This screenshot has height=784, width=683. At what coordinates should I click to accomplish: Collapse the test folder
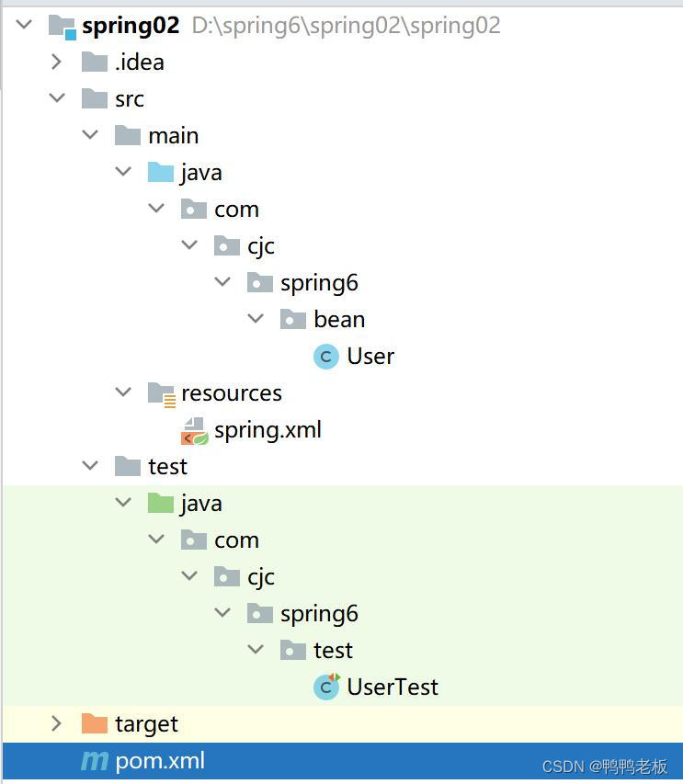[90, 466]
